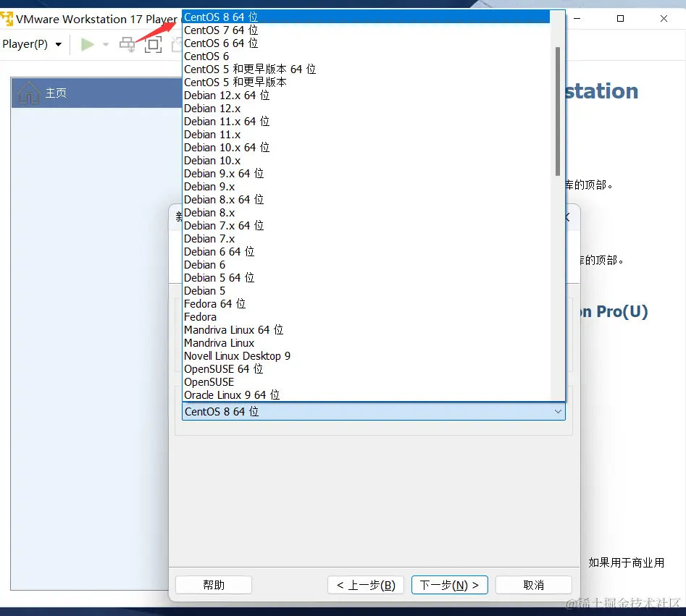Select the OpenSUSE entry
Screen dimensions: 686x616
click(366, 382)
